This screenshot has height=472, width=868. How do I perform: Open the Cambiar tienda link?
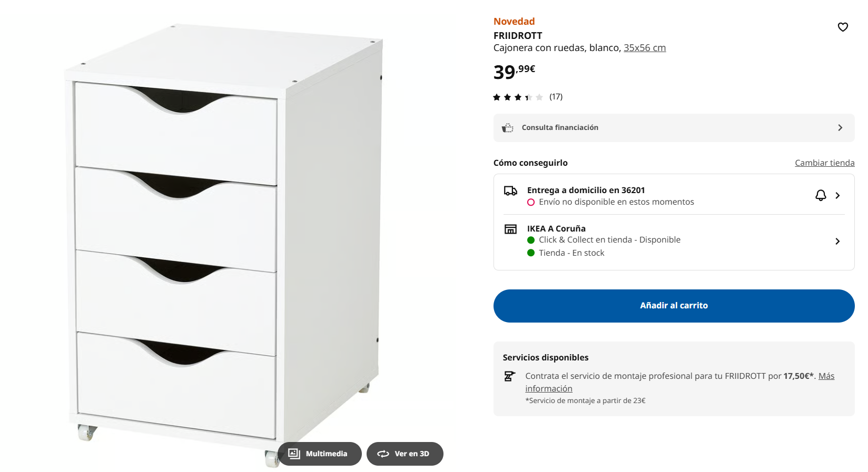[x=825, y=163]
